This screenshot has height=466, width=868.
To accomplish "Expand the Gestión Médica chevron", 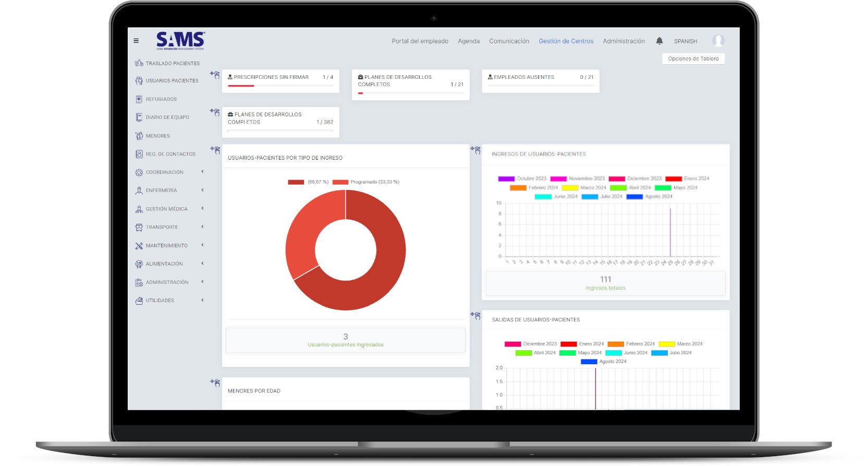I will (x=202, y=208).
